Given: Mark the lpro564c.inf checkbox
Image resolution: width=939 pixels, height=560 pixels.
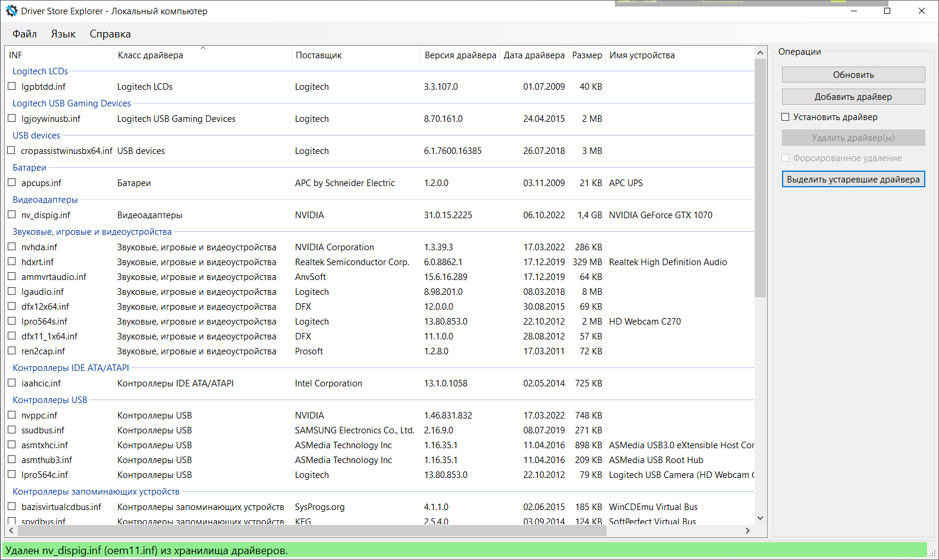Looking at the screenshot, I should click(12, 474).
